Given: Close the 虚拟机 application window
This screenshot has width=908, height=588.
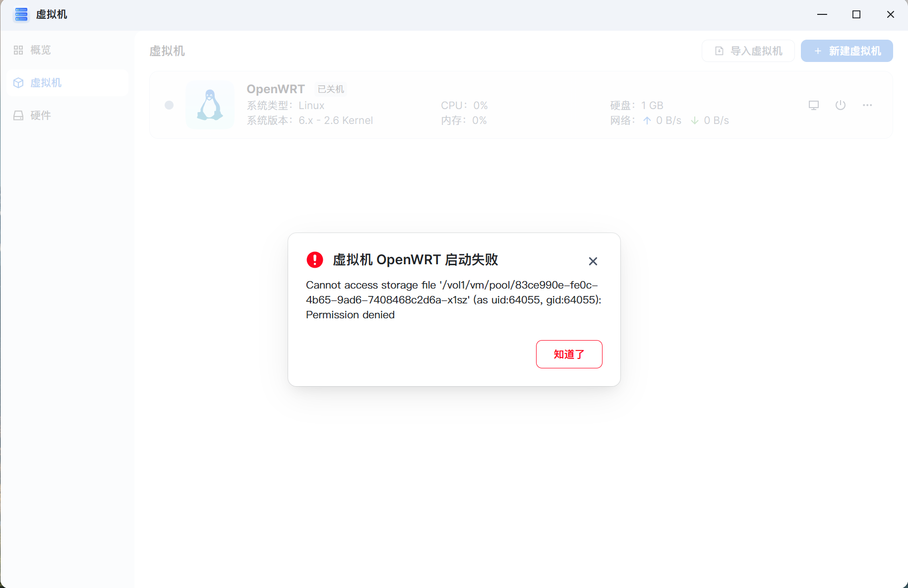Looking at the screenshot, I should pyautogui.click(x=891, y=14).
